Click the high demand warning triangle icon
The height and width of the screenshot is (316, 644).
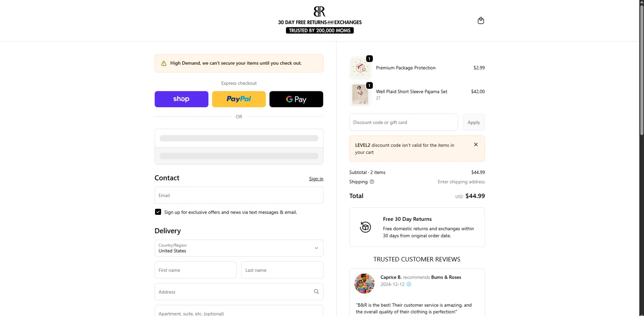(x=164, y=63)
